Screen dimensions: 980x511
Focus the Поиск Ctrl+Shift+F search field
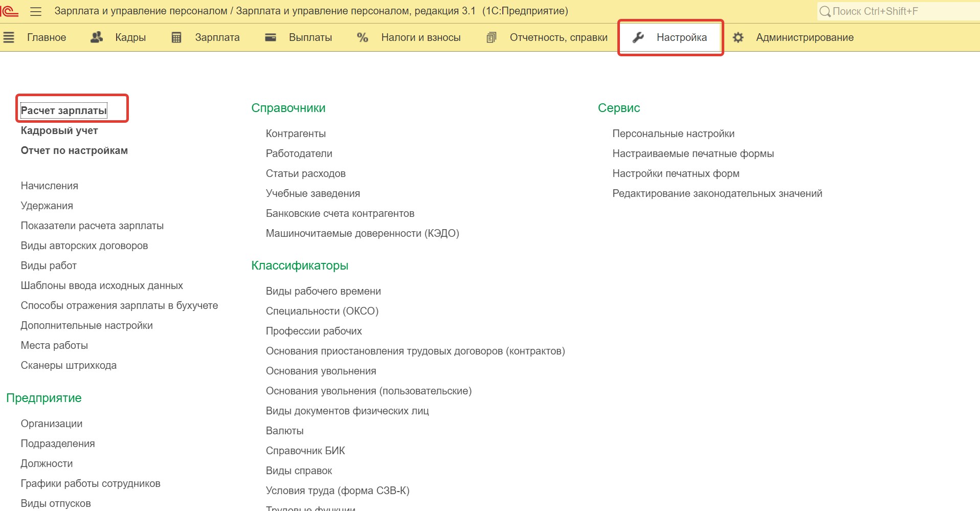[x=898, y=11]
